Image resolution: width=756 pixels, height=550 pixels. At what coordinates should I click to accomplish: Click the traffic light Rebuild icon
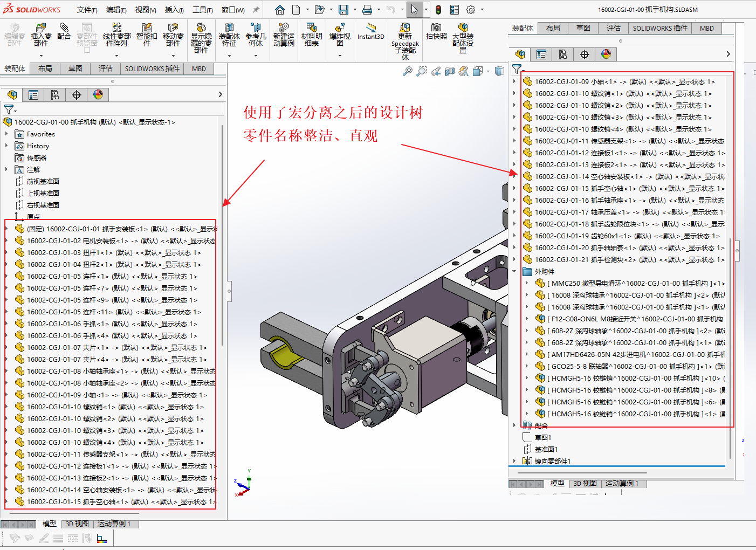438,10
